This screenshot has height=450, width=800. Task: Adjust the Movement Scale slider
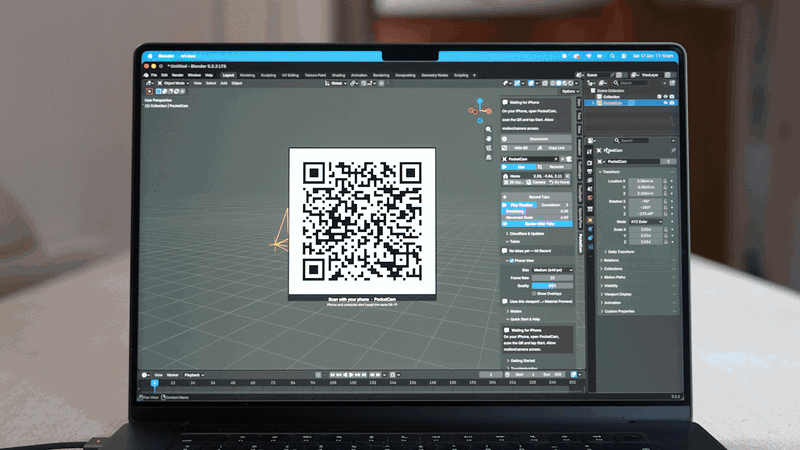click(x=536, y=217)
